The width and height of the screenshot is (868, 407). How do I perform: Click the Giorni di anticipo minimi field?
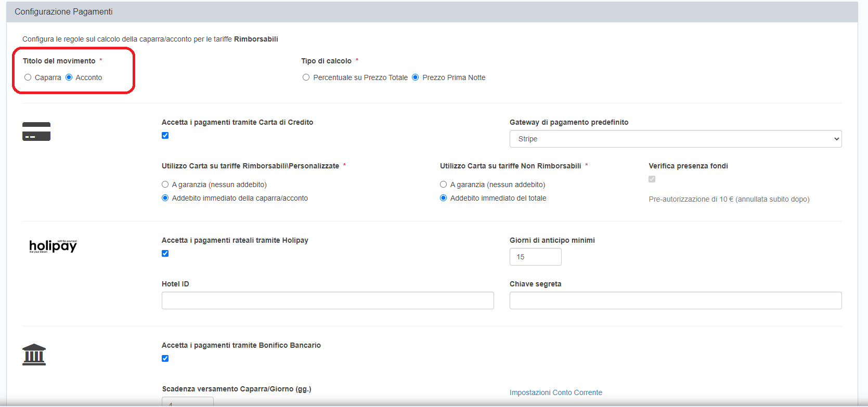click(x=535, y=257)
